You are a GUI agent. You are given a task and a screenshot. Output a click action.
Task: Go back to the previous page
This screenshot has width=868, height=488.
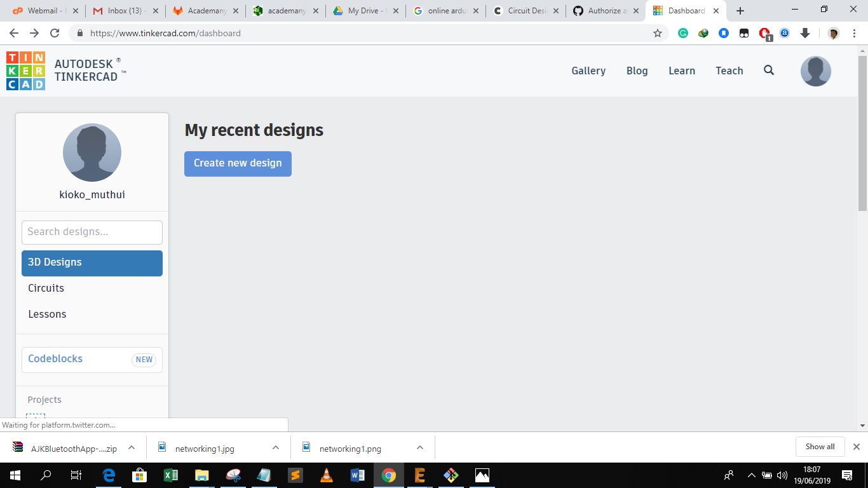pyautogui.click(x=14, y=33)
